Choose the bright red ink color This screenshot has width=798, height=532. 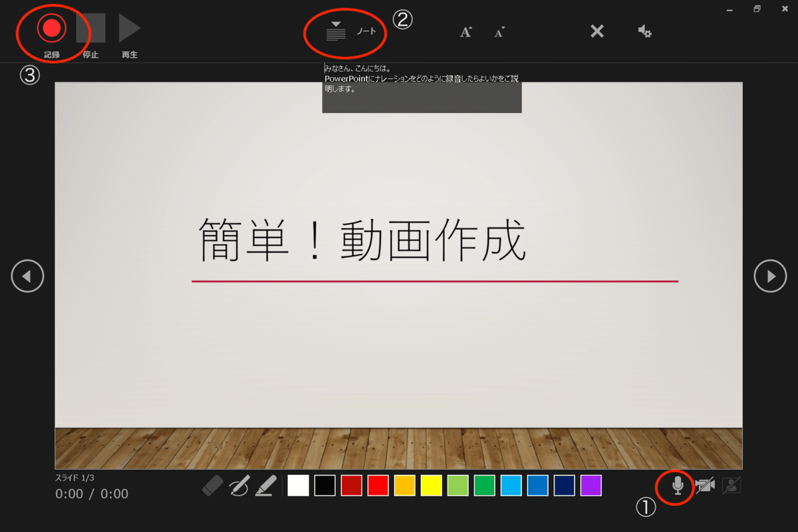[x=378, y=485]
